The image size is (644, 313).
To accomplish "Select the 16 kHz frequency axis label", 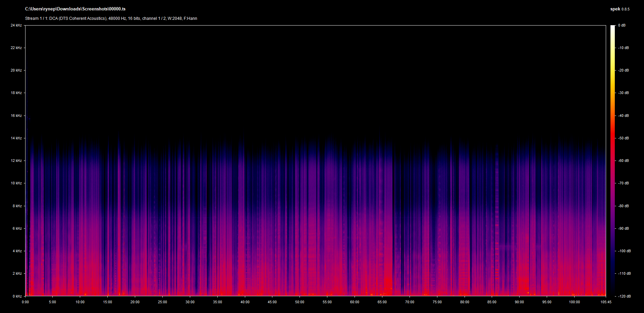I will (16, 116).
